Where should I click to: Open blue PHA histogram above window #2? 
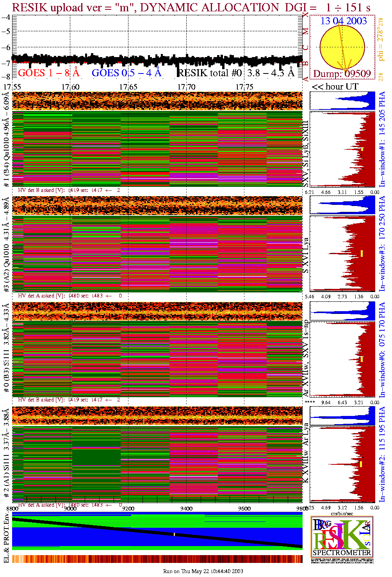342,416
